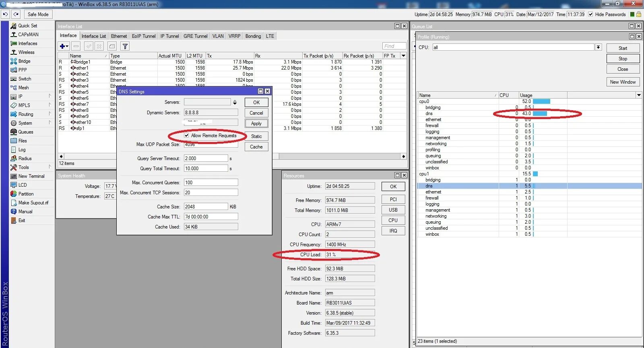The width and height of the screenshot is (644, 348).
Task: Click New Window in Profile
Action: pyautogui.click(x=623, y=82)
